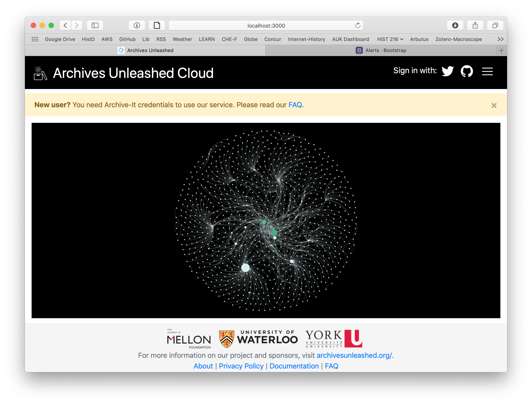Dismiss the New user alert banner
Image resolution: width=532 pixels, height=405 pixels.
coord(494,105)
